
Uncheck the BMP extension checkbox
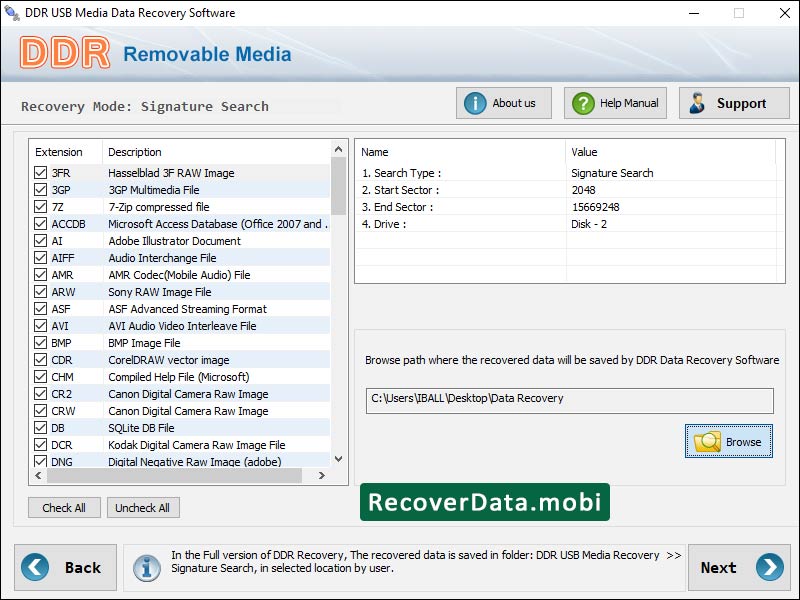[40, 342]
